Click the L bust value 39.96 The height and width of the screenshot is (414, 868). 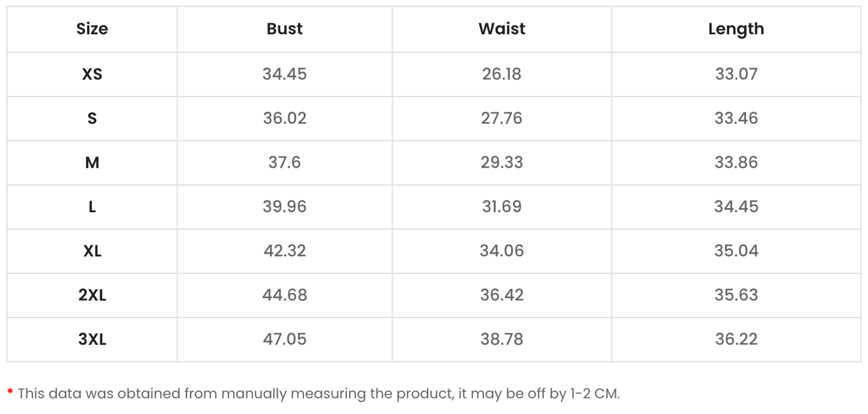tap(285, 207)
